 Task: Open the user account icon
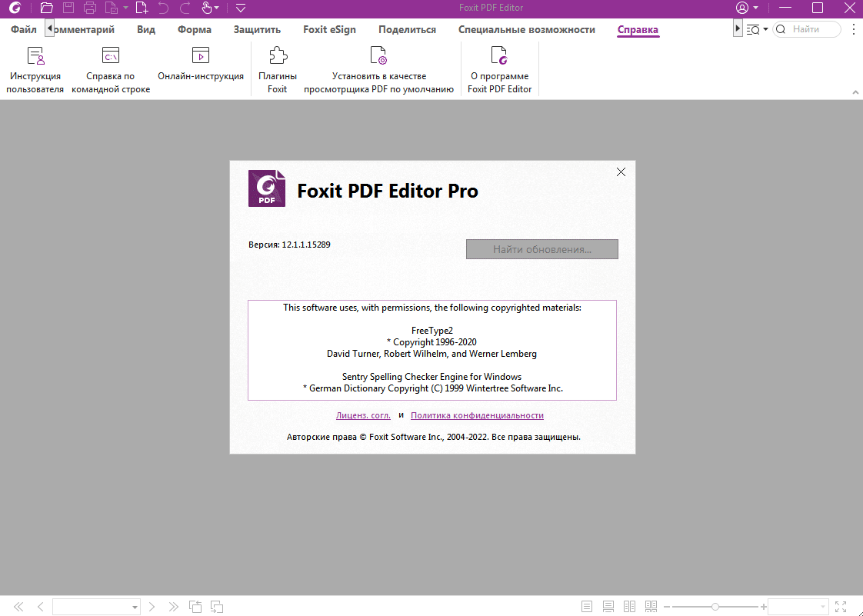742,8
